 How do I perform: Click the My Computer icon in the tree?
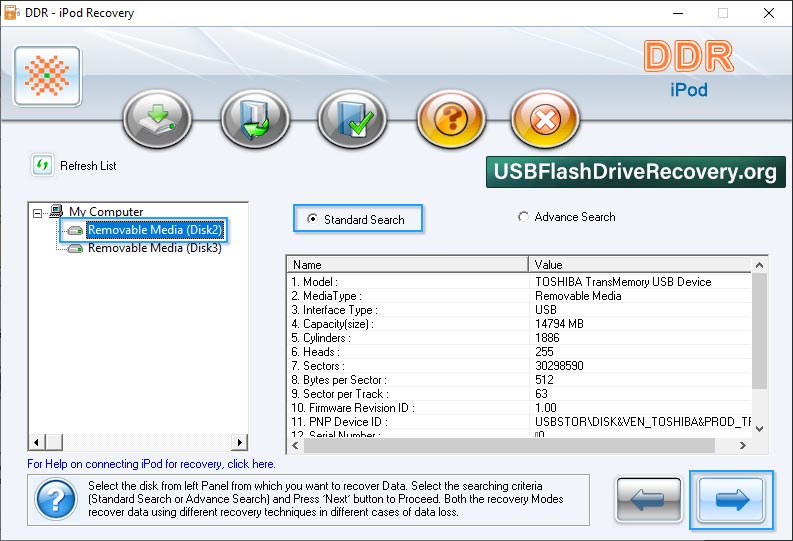point(56,211)
